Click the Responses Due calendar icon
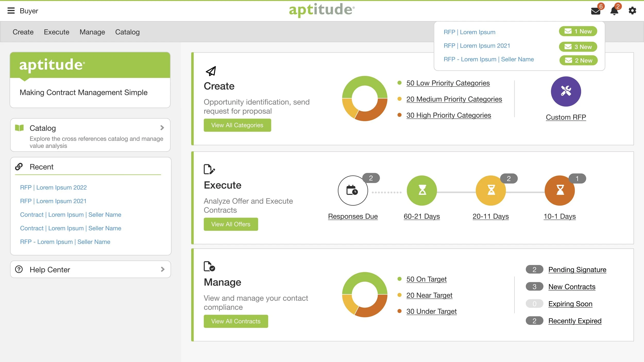Viewport: 644px width, 362px height. coord(352,191)
